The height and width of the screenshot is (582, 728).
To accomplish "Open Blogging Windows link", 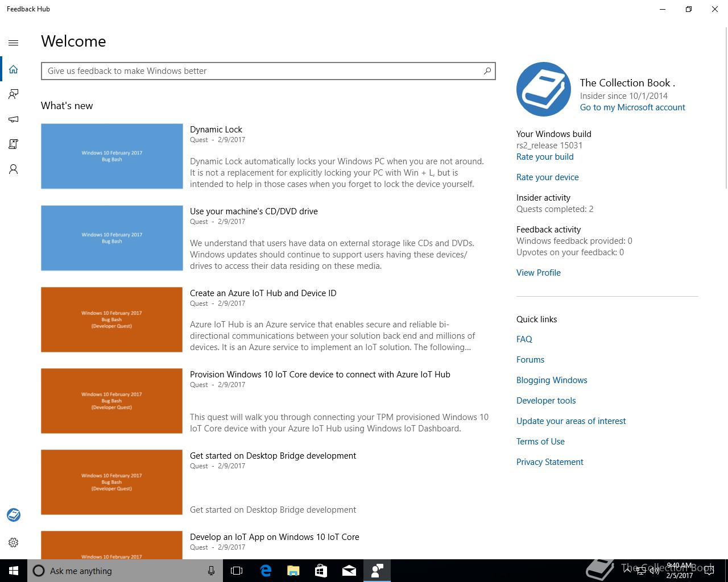I will [552, 380].
